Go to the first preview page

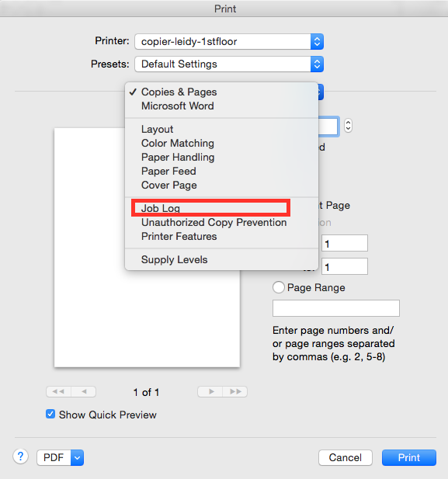coord(58,391)
